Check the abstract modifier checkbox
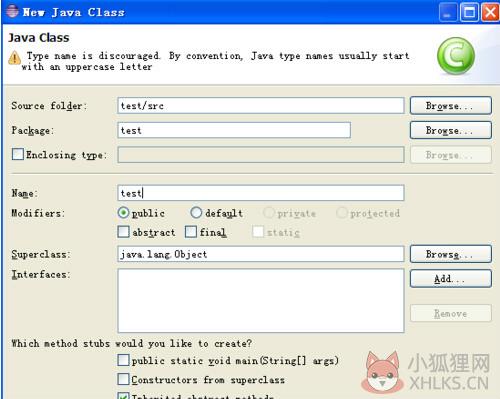Viewport: 500px width, 399px height. point(123,232)
